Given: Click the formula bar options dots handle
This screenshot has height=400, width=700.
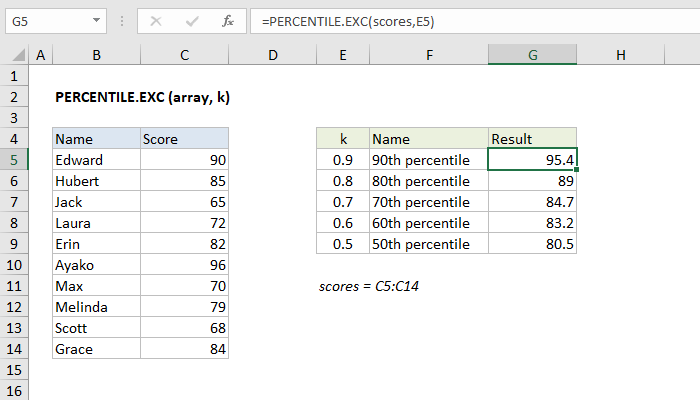Looking at the screenshot, I should (122, 21).
